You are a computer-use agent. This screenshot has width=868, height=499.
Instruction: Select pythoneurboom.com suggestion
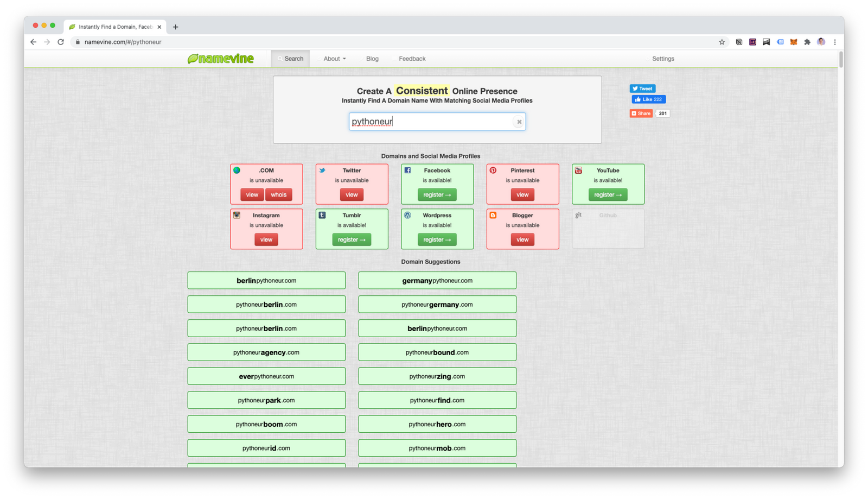click(266, 424)
